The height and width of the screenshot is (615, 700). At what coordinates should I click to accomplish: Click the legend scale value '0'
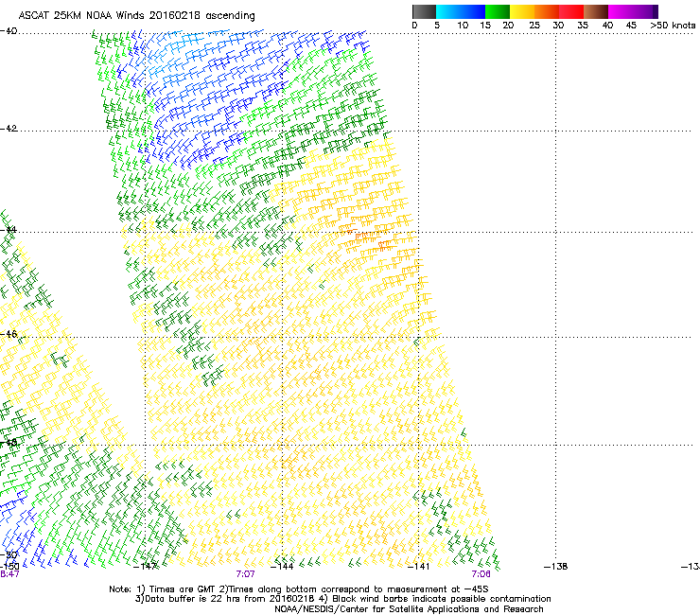point(414,26)
